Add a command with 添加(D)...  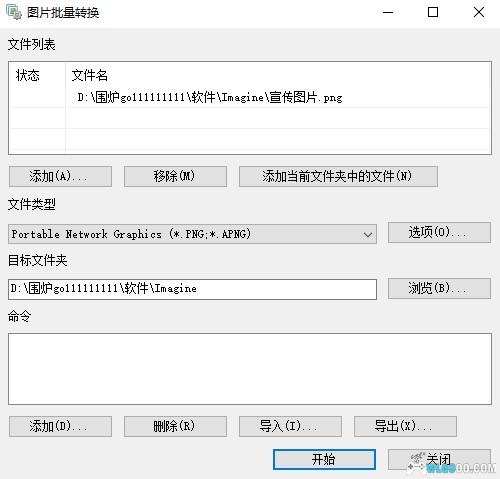[x=60, y=426]
